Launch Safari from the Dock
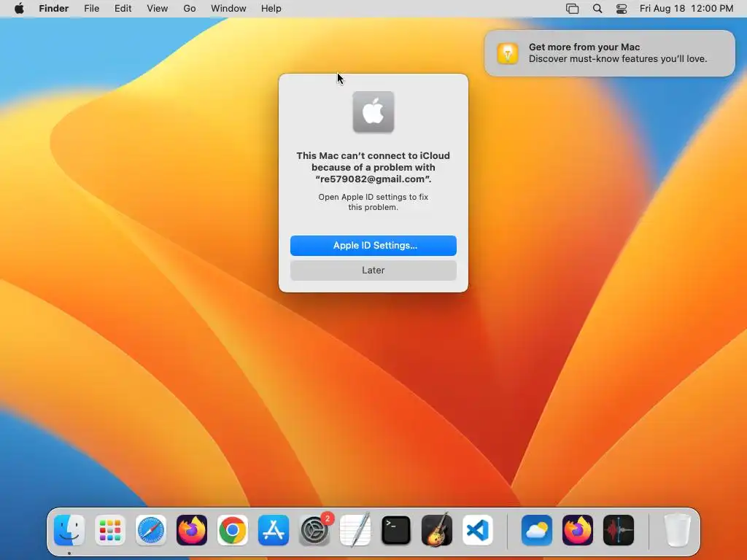Viewport: 747px width, 560px height. click(x=151, y=530)
